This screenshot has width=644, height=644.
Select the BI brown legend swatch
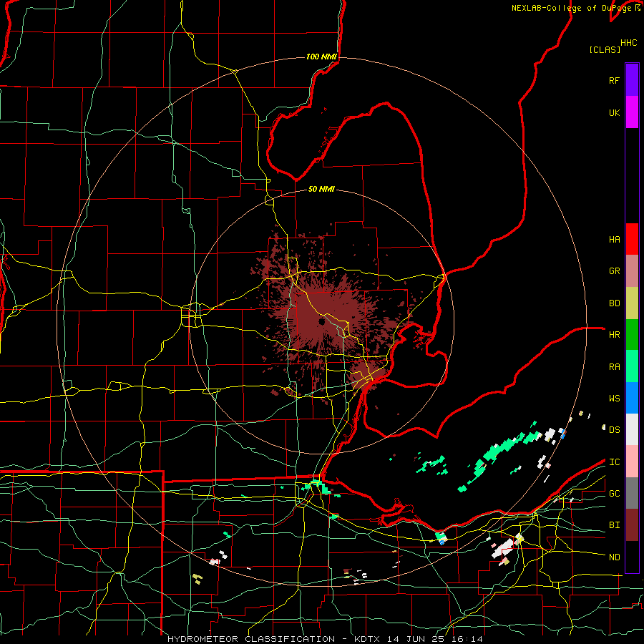pos(632,525)
